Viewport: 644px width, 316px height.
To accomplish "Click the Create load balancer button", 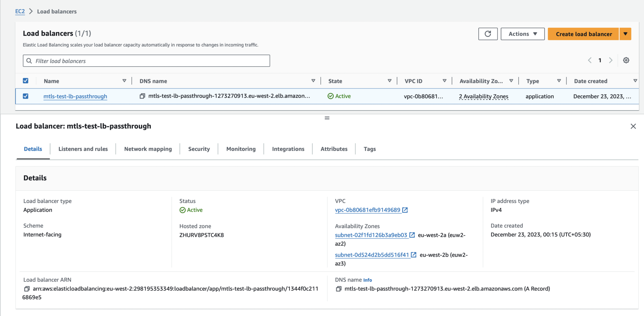I will click(584, 34).
